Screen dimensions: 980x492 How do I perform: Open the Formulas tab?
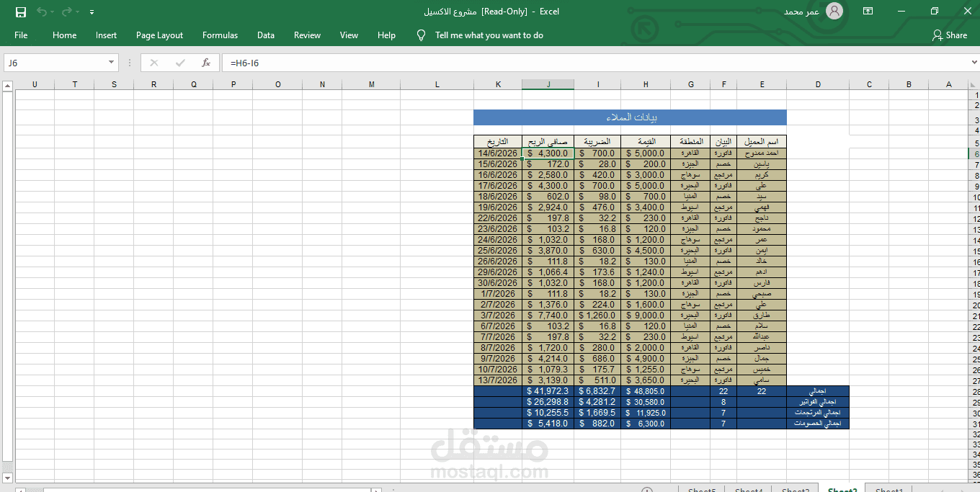tap(220, 35)
